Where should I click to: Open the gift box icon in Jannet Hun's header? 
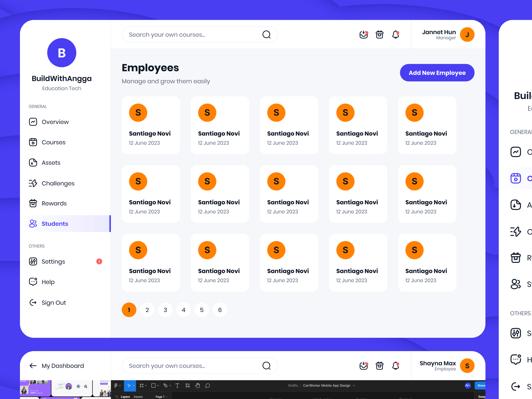[379, 35]
